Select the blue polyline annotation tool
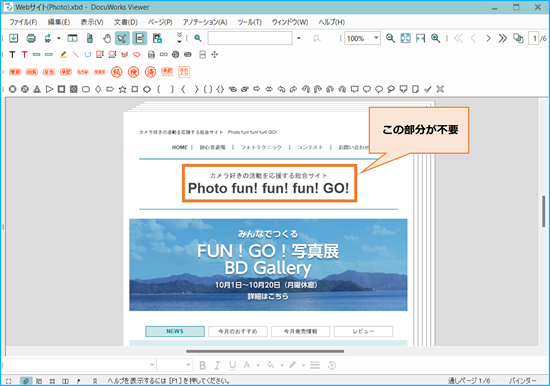 (88, 54)
